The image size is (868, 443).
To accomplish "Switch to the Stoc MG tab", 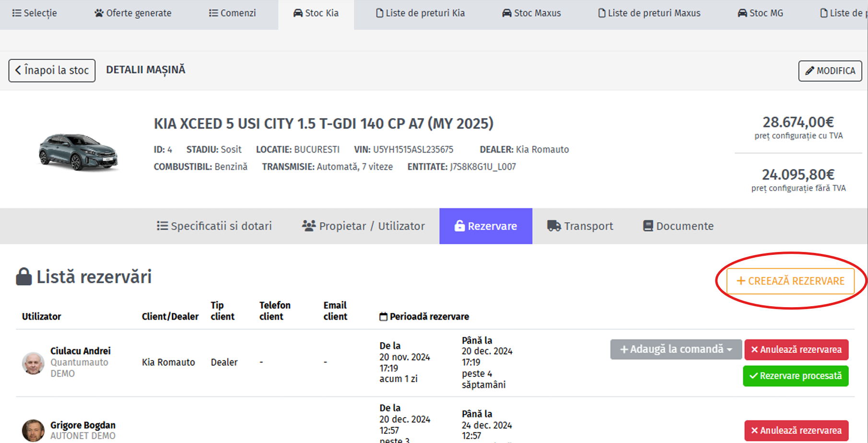I will coord(760,13).
